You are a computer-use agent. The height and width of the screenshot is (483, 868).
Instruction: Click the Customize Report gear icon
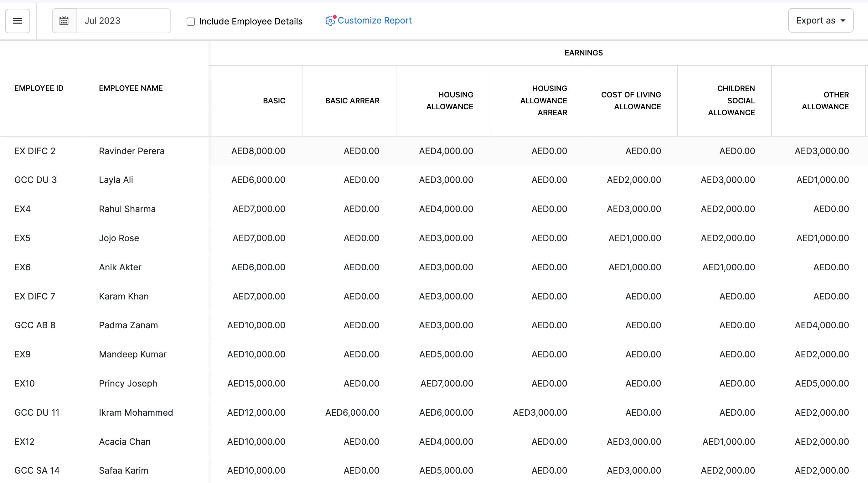pyautogui.click(x=330, y=21)
